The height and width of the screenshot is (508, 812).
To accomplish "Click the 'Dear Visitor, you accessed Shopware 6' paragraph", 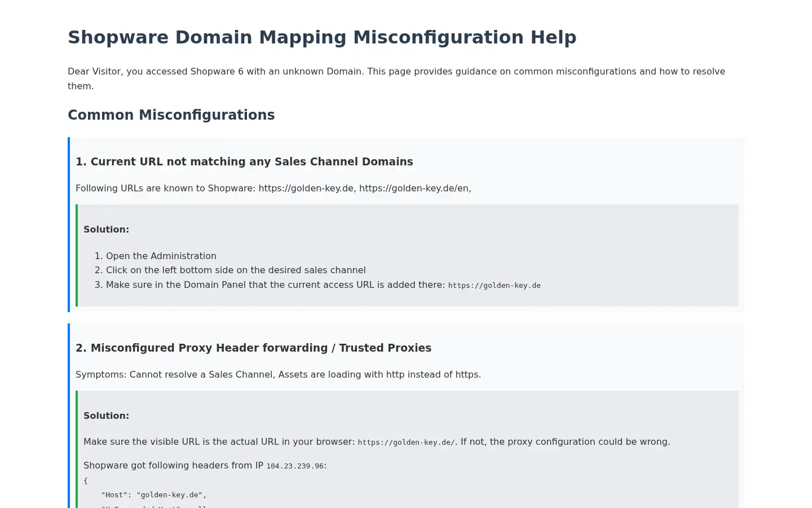I will 396,78.
